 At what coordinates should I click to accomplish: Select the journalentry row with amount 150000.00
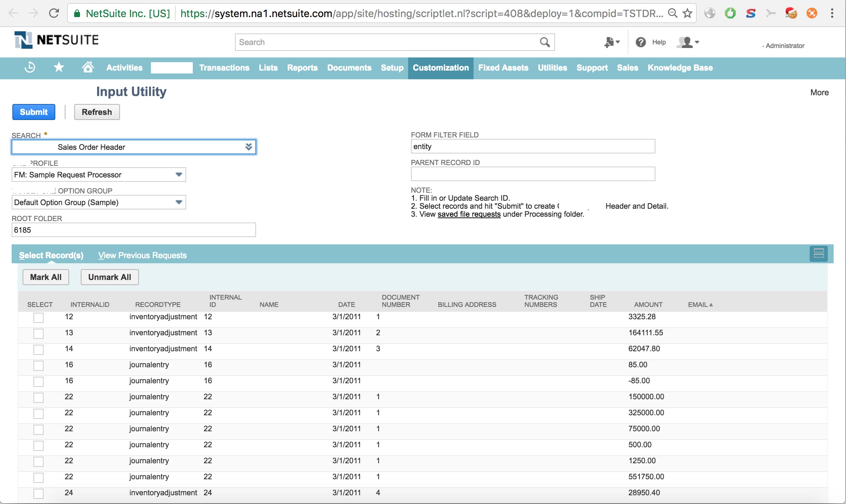[x=39, y=397]
